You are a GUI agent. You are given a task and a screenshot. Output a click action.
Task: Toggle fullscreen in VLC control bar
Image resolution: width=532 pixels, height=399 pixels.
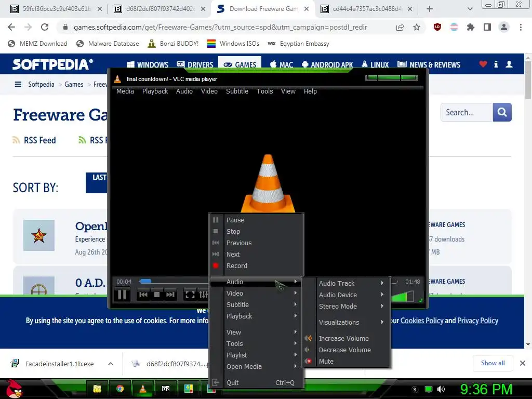tap(190, 295)
